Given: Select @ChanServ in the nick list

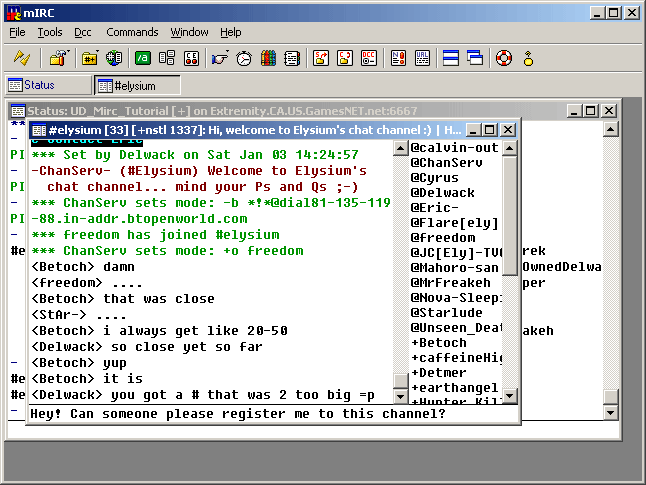Looking at the screenshot, I should coord(446,162).
